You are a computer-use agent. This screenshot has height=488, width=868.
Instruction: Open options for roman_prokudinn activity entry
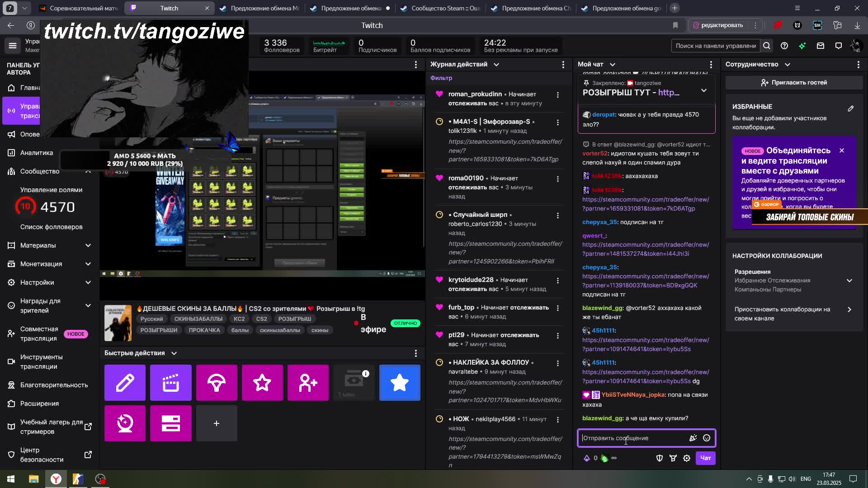pyautogui.click(x=558, y=95)
